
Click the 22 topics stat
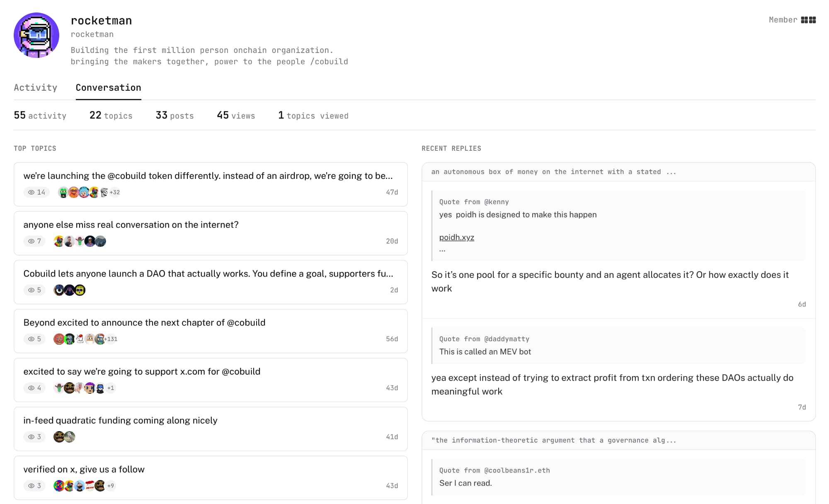(110, 115)
